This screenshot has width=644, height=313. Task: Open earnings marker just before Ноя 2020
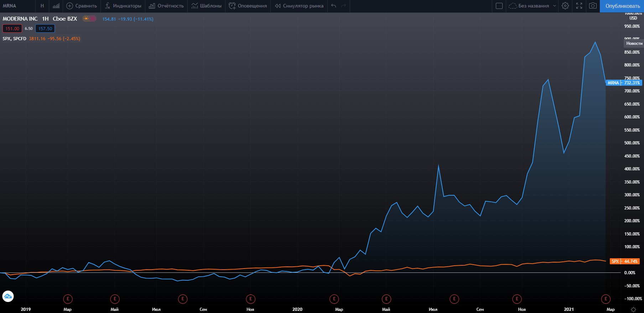tap(517, 299)
